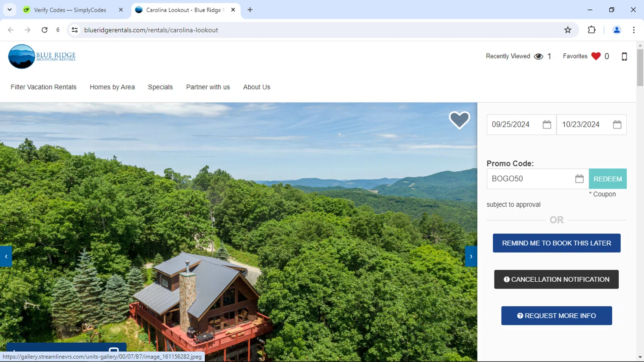Favorite this rental with the heart icon on the photo
Image resolution: width=644 pixels, height=362 pixels.
tap(459, 120)
